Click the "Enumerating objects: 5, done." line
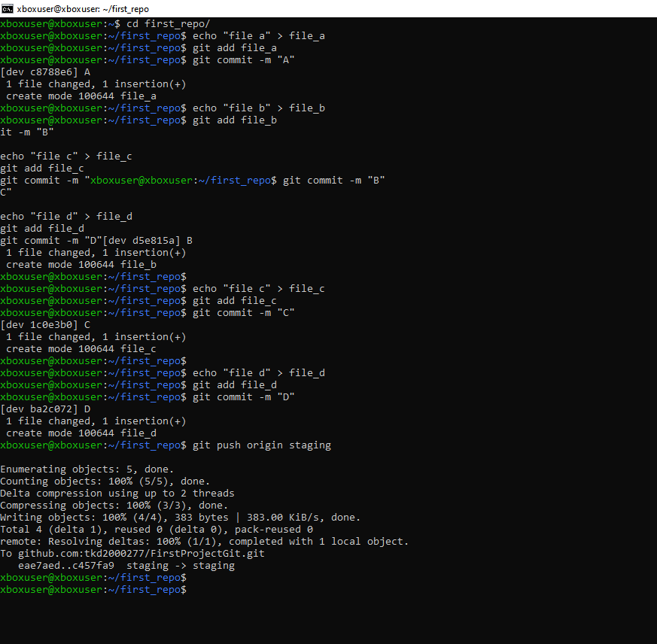 click(x=87, y=469)
